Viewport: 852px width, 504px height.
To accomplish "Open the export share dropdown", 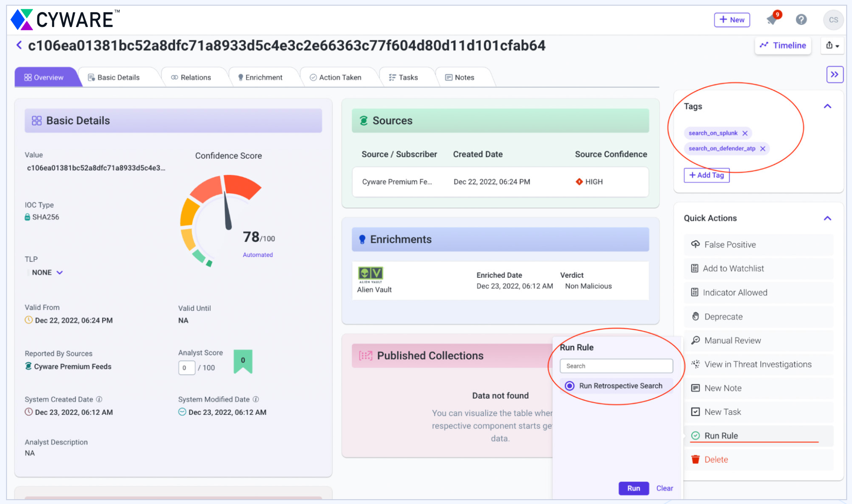I will click(x=832, y=45).
